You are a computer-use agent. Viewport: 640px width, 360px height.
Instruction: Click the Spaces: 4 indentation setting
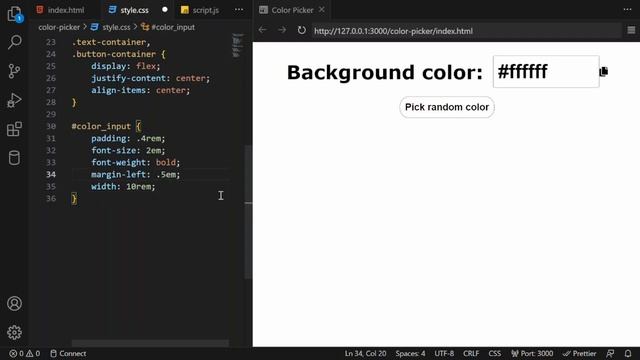pyautogui.click(x=410, y=353)
